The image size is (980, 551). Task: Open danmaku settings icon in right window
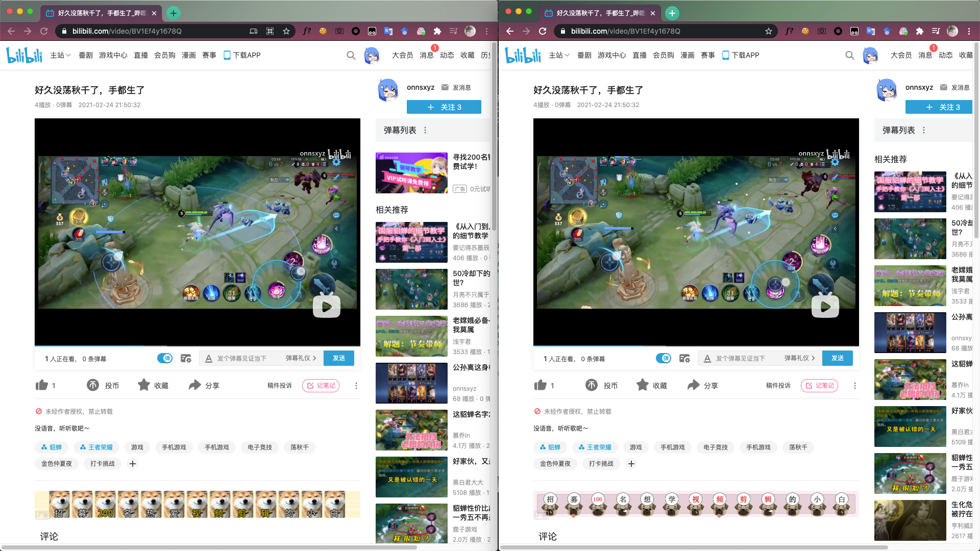click(x=684, y=358)
